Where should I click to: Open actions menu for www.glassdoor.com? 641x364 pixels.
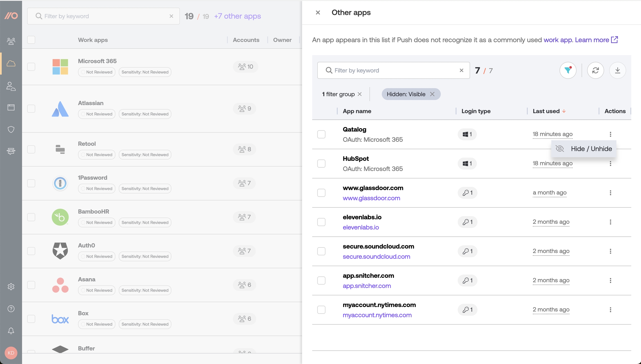610,193
